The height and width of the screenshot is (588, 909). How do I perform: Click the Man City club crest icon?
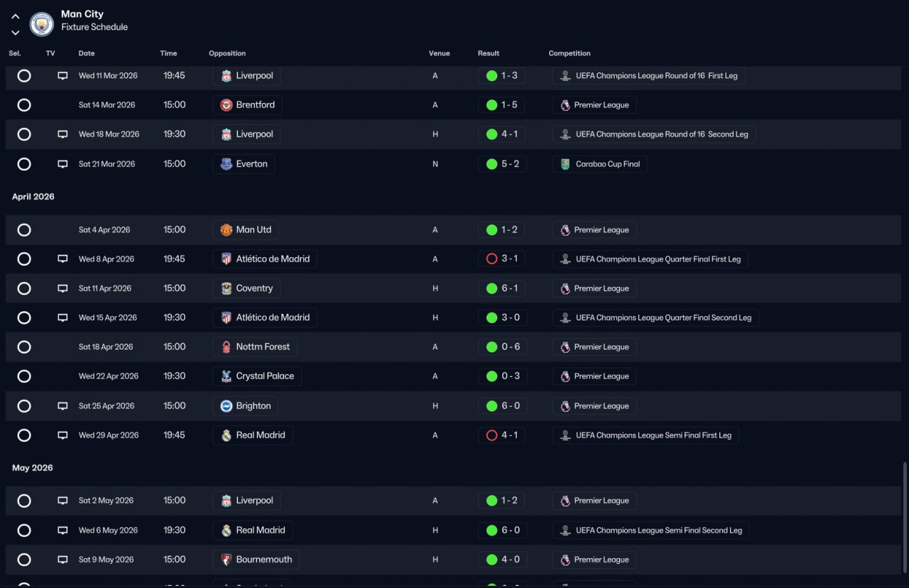(42, 24)
